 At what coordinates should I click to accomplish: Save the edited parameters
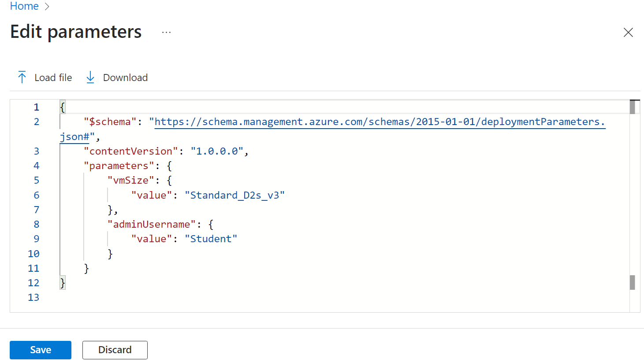(x=41, y=350)
